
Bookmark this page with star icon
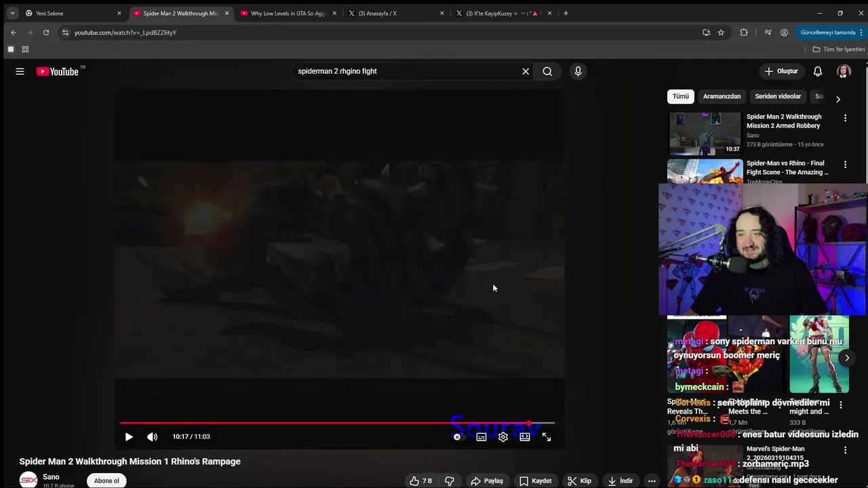coord(721,33)
